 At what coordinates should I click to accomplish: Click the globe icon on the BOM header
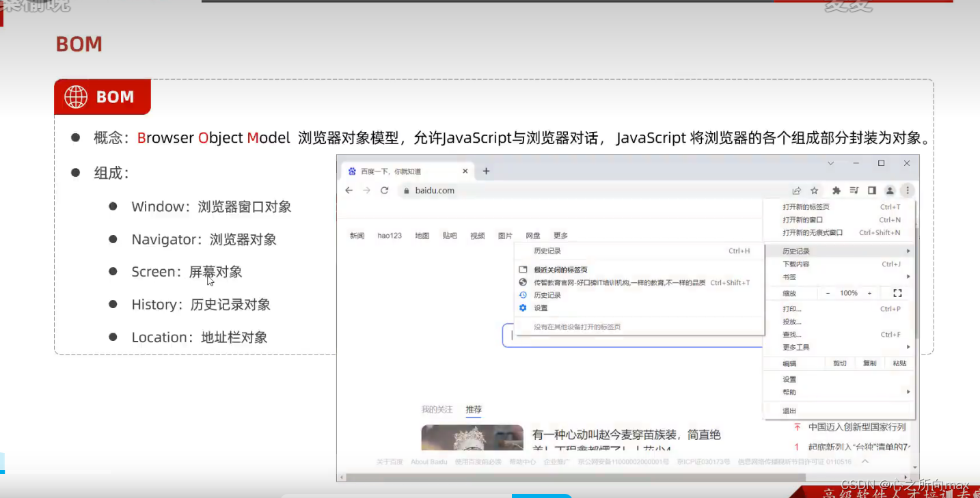(75, 96)
